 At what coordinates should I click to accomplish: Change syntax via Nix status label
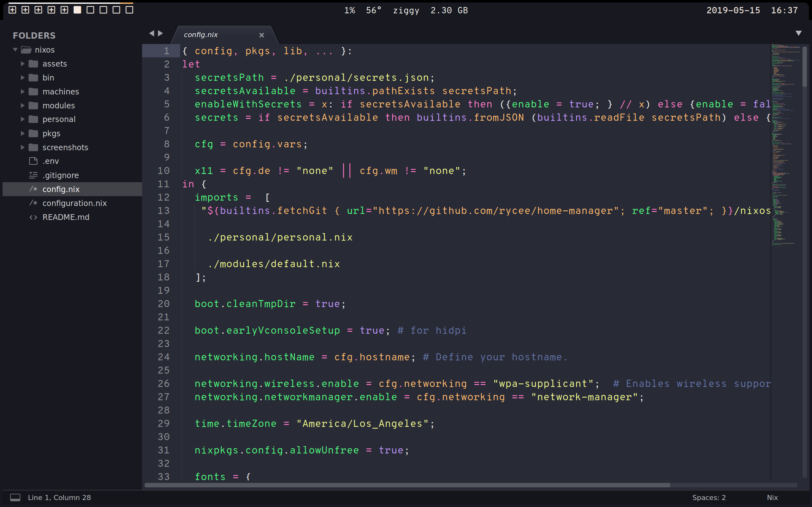(772, 497)
